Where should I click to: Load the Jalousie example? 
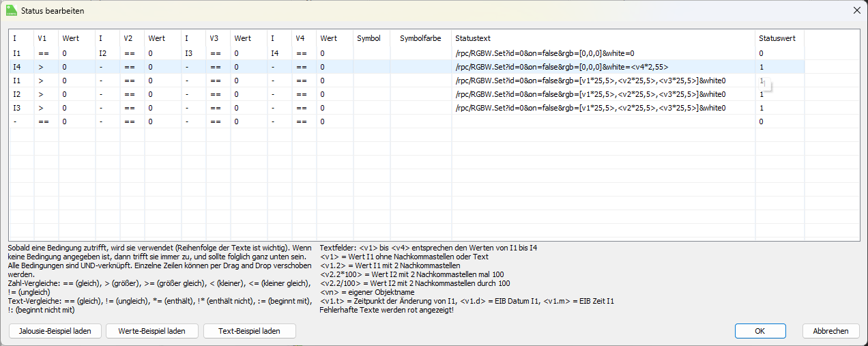[55, 331]
